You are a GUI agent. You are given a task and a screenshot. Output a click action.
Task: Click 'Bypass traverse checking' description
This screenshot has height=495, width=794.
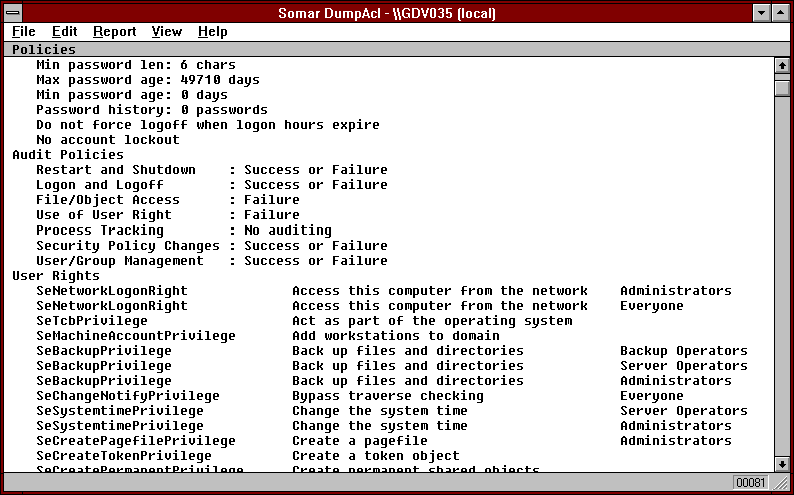click(x=387, y=396)
